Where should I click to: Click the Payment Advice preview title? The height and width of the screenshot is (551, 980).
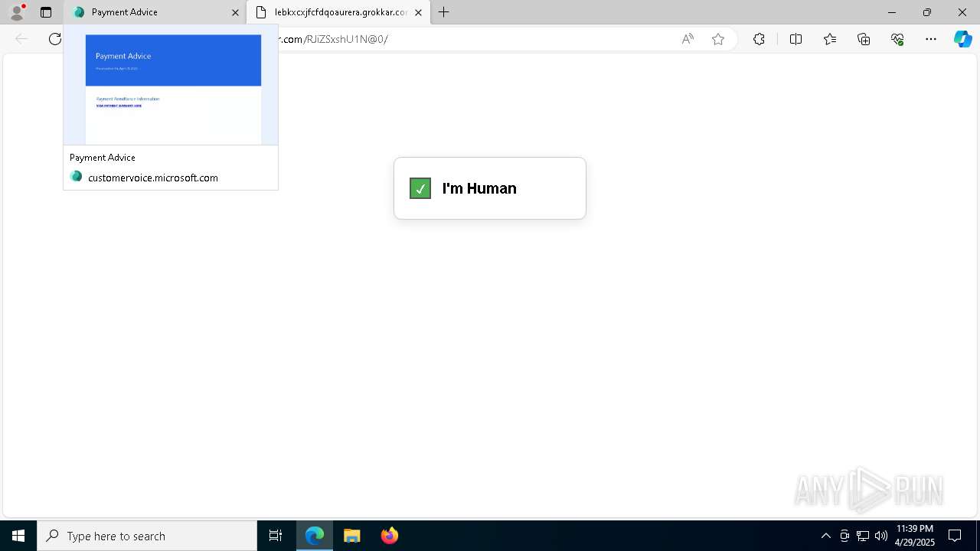click(103, 158)
